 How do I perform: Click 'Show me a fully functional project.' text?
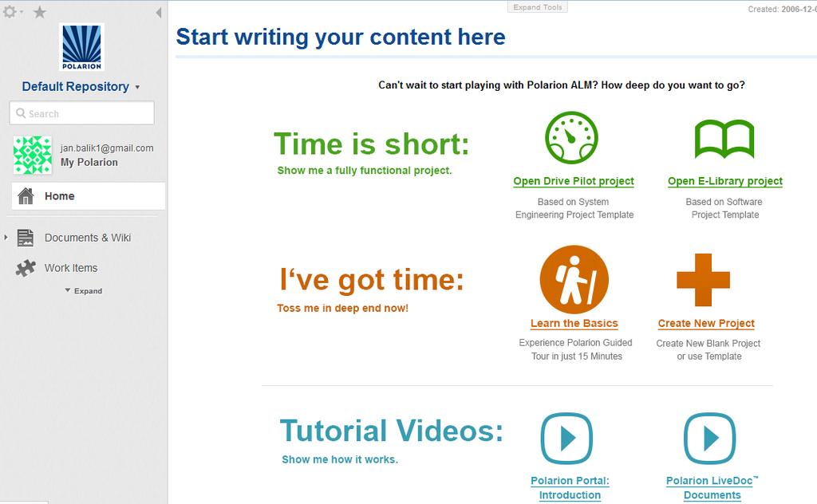click(364, 170)
